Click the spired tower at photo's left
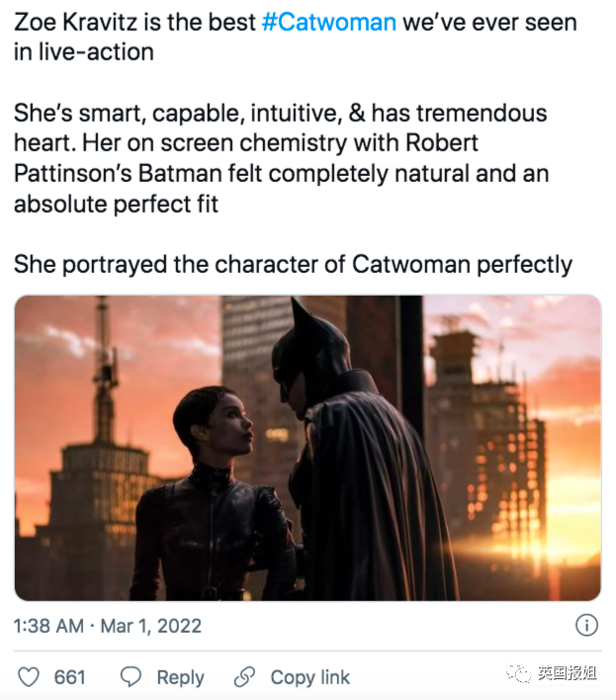 click(x=106, y=395)
